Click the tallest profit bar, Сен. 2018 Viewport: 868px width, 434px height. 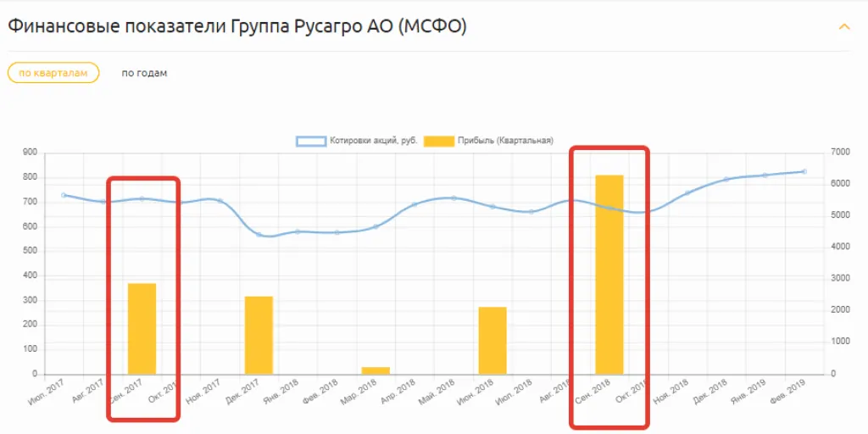(609, 274)
